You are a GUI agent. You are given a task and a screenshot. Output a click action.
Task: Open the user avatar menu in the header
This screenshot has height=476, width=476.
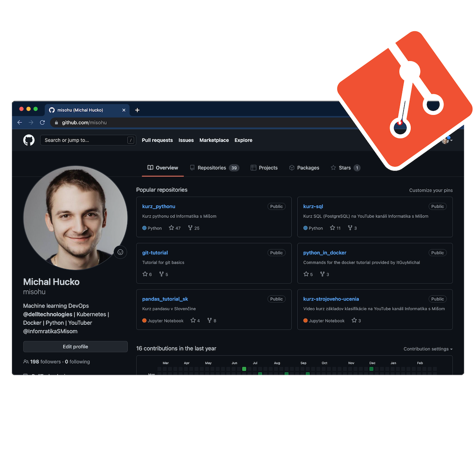pyautogui.click(x=447, y=140)
